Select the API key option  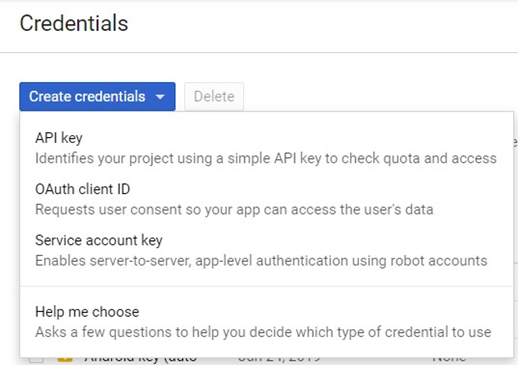(x=266, y=148)
